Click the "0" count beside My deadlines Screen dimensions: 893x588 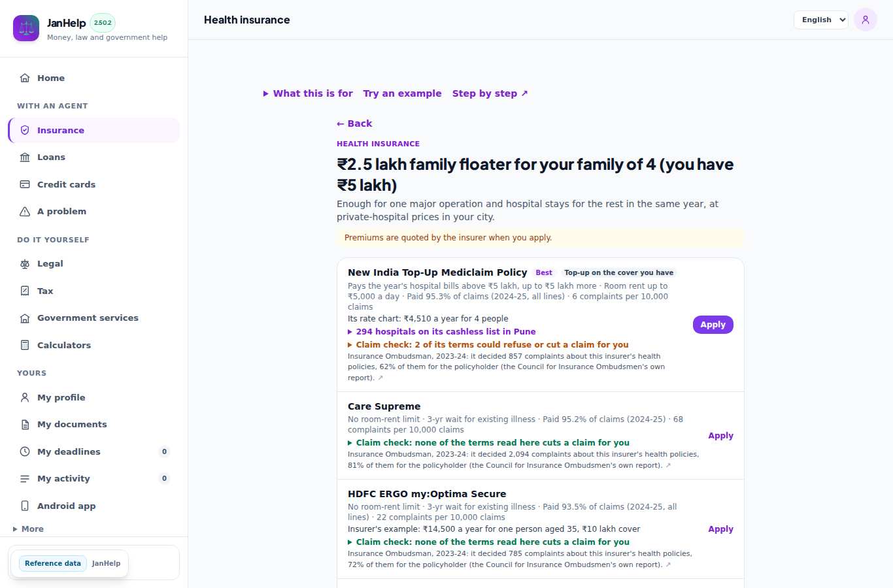[165, 451]
